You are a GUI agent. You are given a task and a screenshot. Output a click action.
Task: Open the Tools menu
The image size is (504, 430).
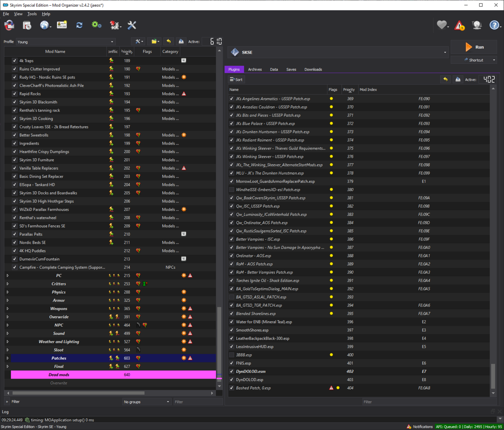pyautogui.click(x=32, y=14)
